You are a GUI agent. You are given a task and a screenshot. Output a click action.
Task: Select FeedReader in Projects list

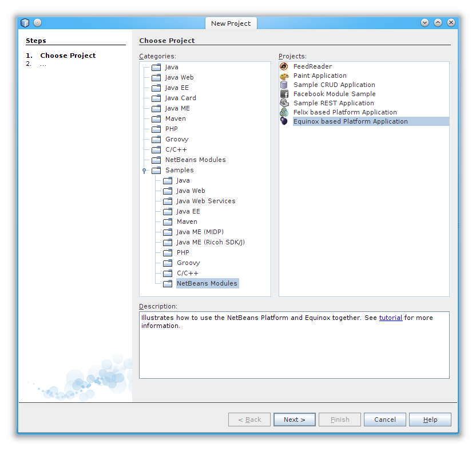coord(312,66)
